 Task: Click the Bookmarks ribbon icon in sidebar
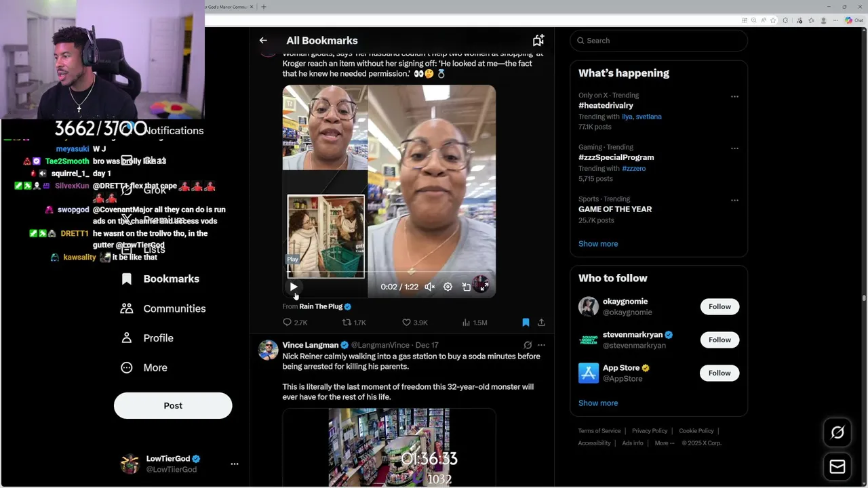127,279
